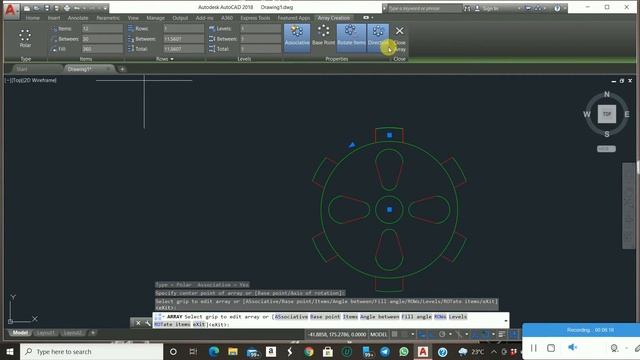Select the Array Creation ribbon tab
Viewport: 640px width, 360px height.
coord(334,18)
